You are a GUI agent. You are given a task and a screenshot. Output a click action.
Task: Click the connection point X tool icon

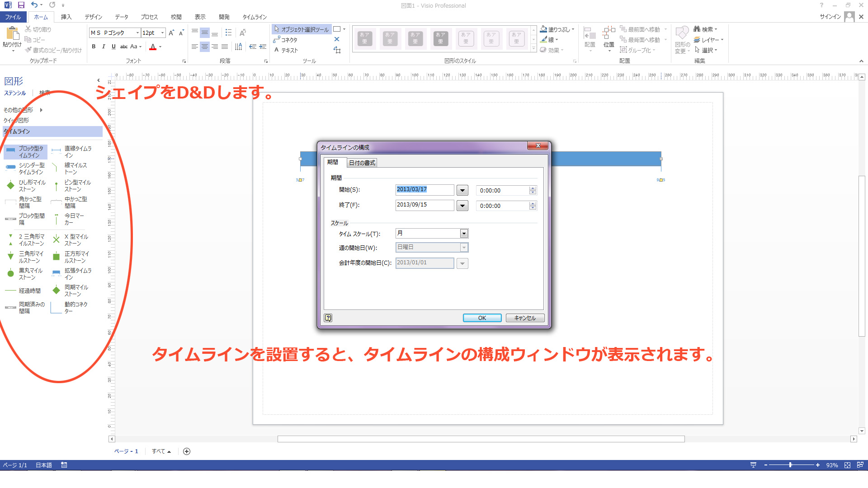(x=337, y=39)
